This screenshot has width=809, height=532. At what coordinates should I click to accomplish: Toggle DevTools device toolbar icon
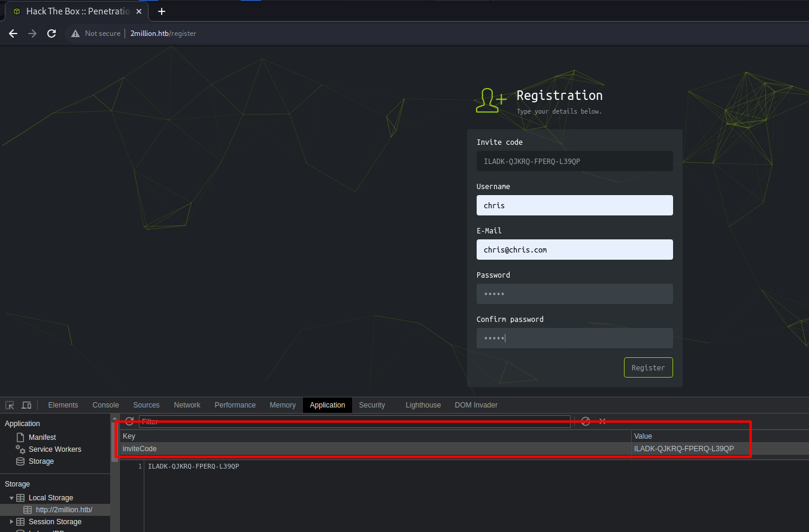tap(26, 405)
